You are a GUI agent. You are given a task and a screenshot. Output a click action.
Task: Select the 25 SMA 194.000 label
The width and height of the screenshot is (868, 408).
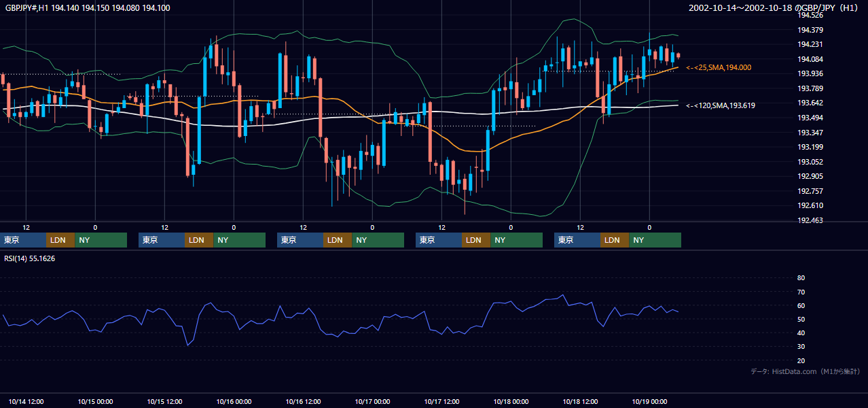pyautogui.click(x=719, y=67)
